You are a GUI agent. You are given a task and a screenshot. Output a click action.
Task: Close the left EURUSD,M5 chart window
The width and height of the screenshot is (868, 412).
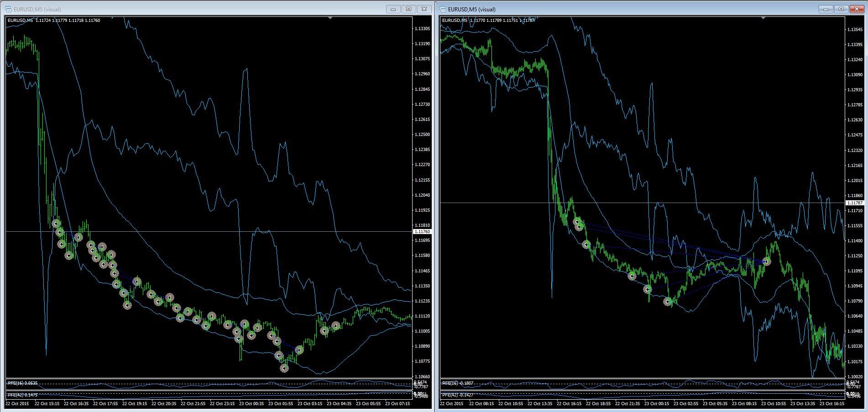pyautogui.click(x=424, y=9)
